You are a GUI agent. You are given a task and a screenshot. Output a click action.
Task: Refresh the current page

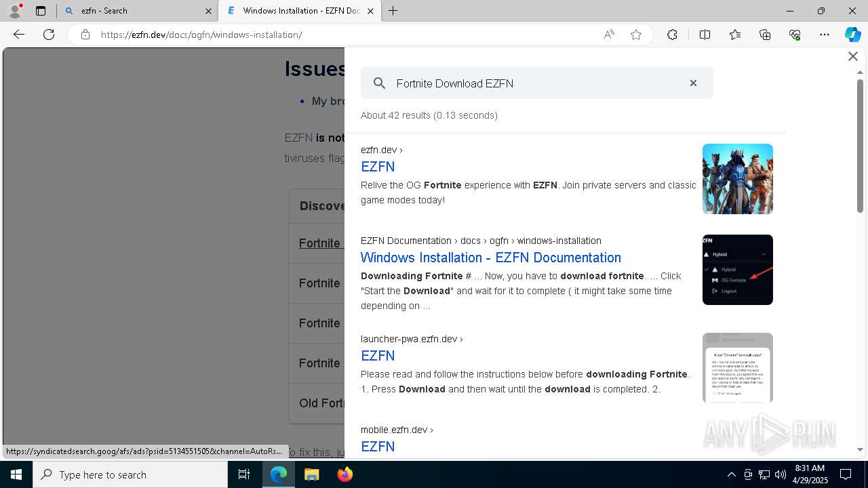coord(49,35)
